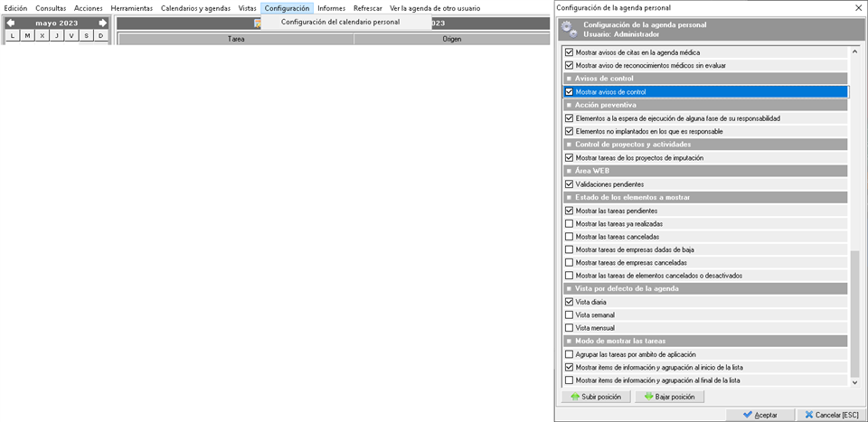Open the Informes menu
The image size is (868, 422).
[x=332, y=8]
